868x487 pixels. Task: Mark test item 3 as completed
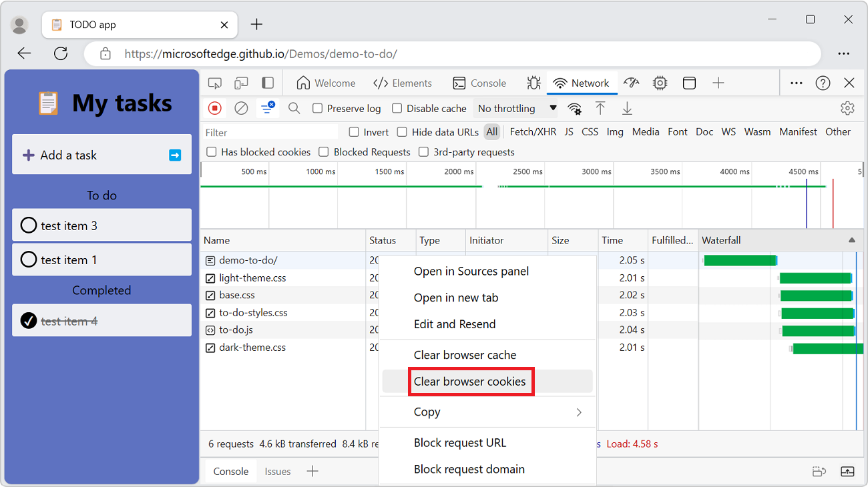28,225
